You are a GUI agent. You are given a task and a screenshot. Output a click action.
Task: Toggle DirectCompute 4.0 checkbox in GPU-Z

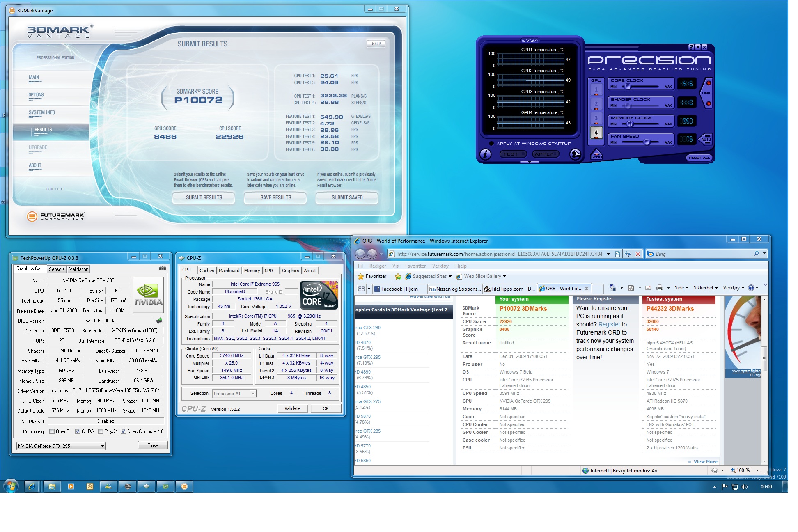123,431
